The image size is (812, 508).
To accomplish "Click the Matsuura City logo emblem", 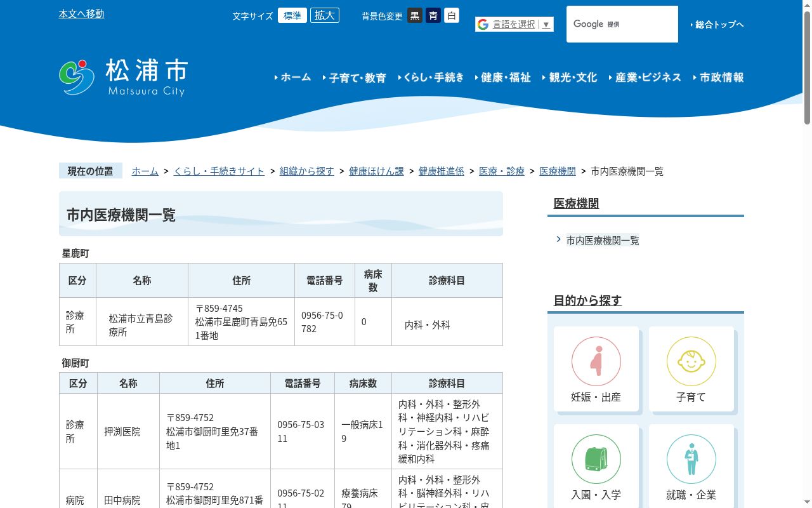I will (77, 77).
